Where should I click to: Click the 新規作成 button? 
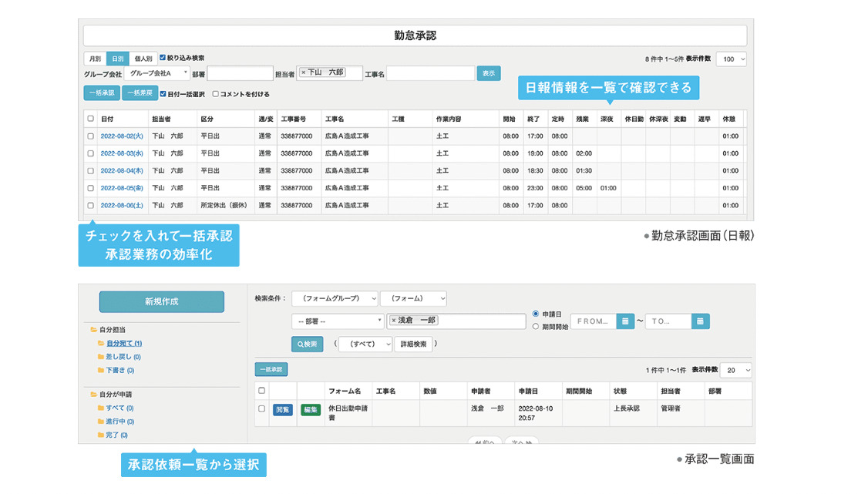point(162,301)
